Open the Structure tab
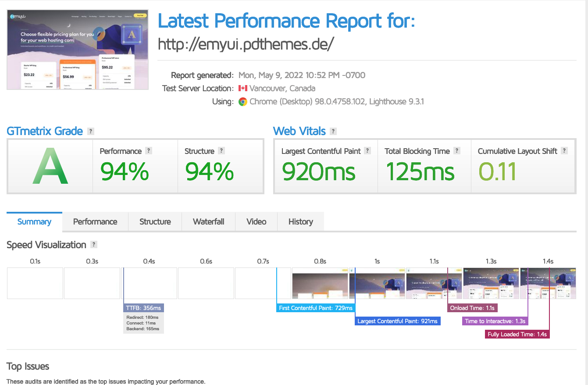This screenshot has width=588, height=385. point(155,221)
